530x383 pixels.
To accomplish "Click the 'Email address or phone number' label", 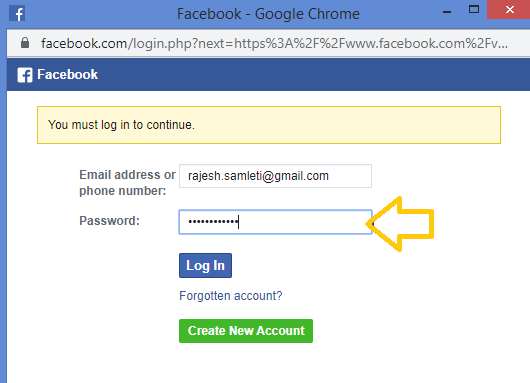I will pyautogui.click(x=127, y=183).
